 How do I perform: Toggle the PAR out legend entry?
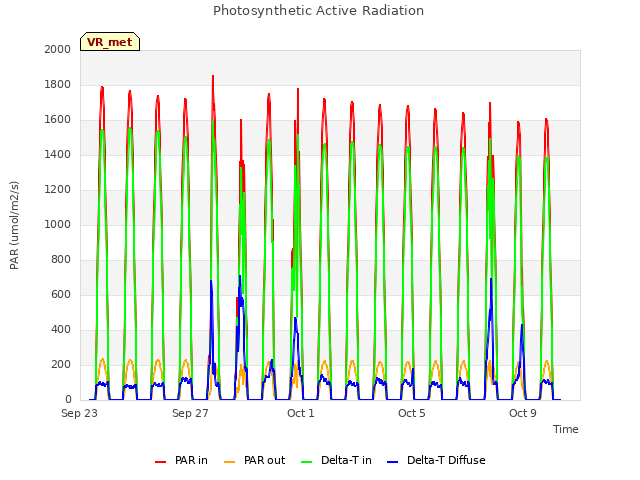(255, 460)
